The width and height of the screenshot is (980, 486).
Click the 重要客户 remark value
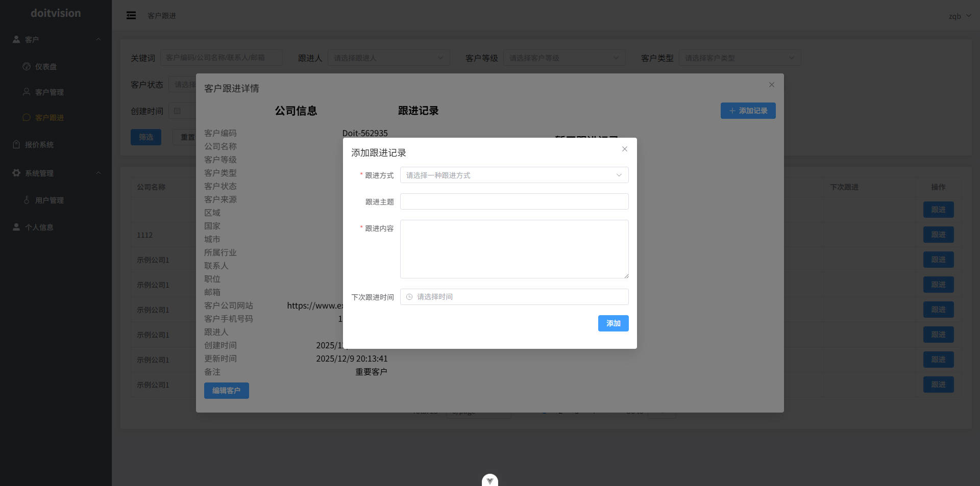[x=371, y=372]
